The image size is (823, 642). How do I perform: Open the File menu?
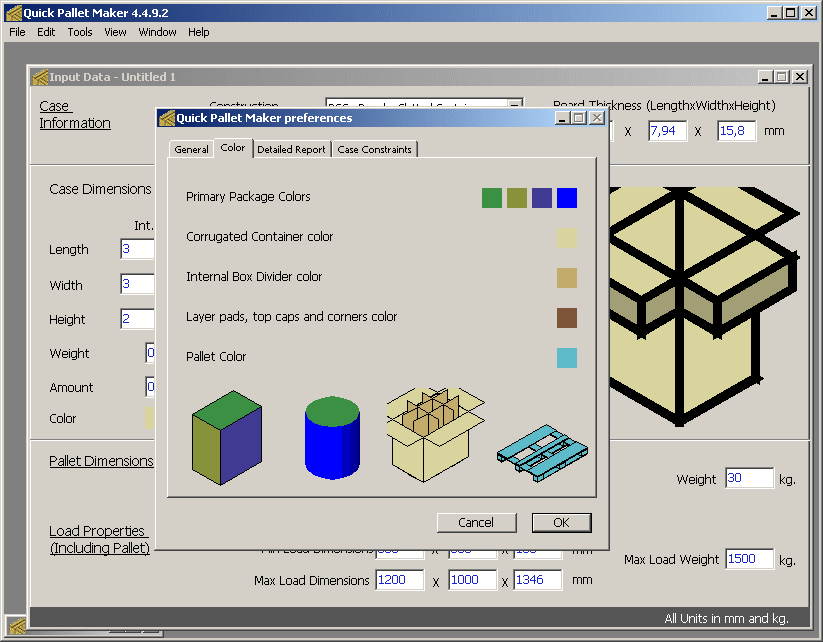17,32
